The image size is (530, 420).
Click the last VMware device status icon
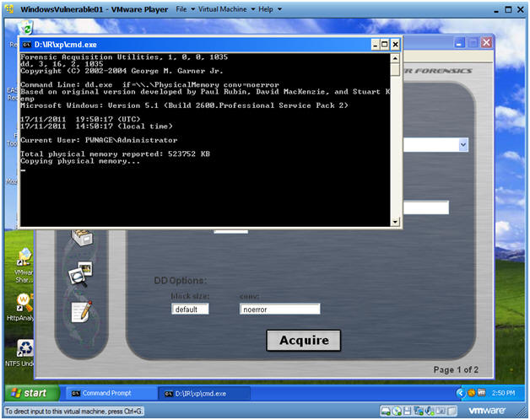click(452, 412)
